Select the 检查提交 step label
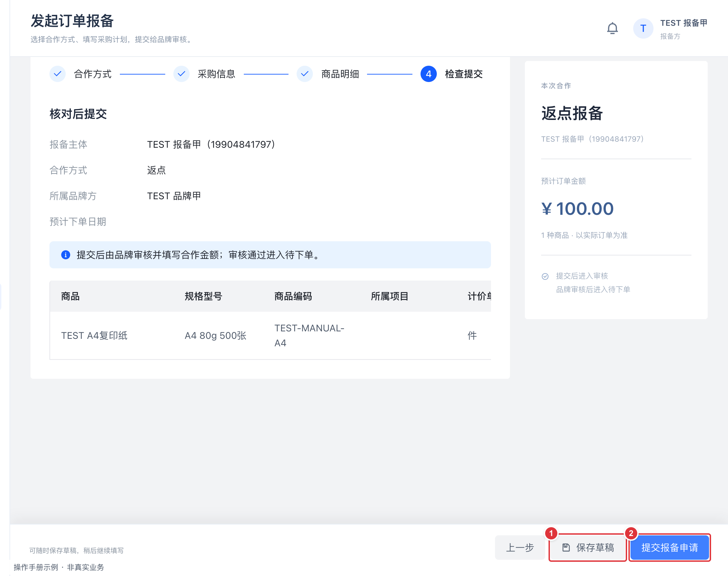728x576 pixels. 464,74
